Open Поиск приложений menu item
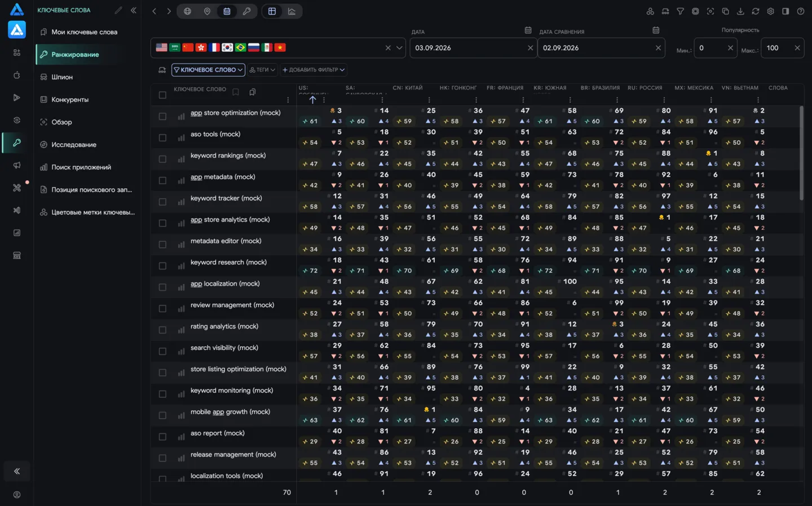Viewport: 812px width, 506px height. 87,167
